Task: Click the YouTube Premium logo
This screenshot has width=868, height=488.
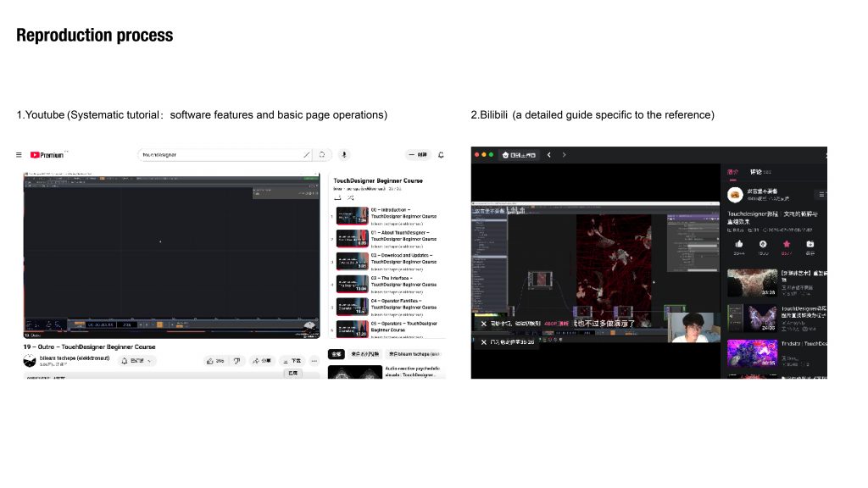Action: click(x=47, y=155)
